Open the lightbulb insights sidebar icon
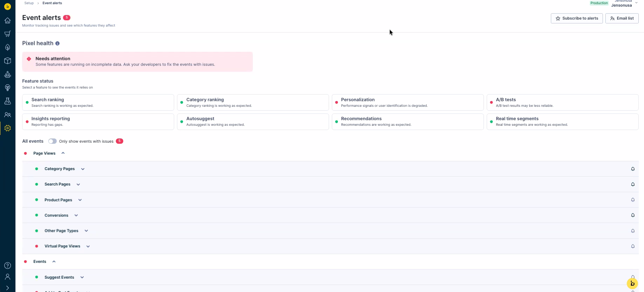The height and width of the screenshot is (292, 644). point(7,87)
